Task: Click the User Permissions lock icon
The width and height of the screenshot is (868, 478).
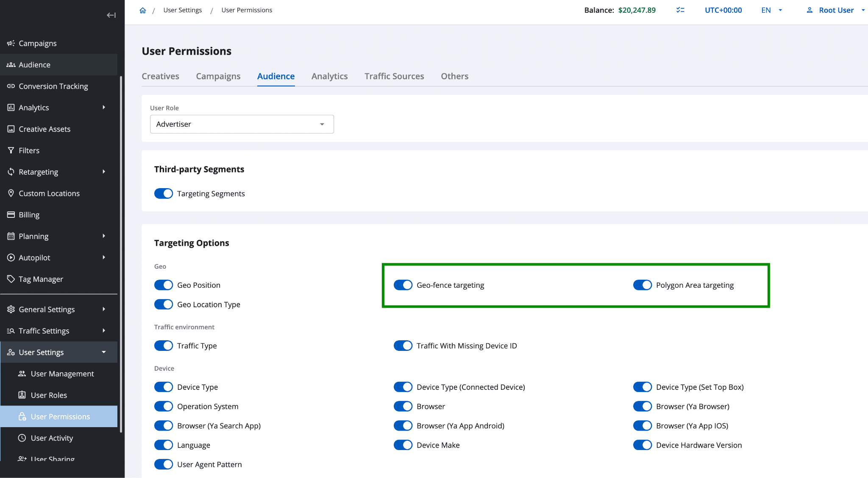Action: (22, 417)
